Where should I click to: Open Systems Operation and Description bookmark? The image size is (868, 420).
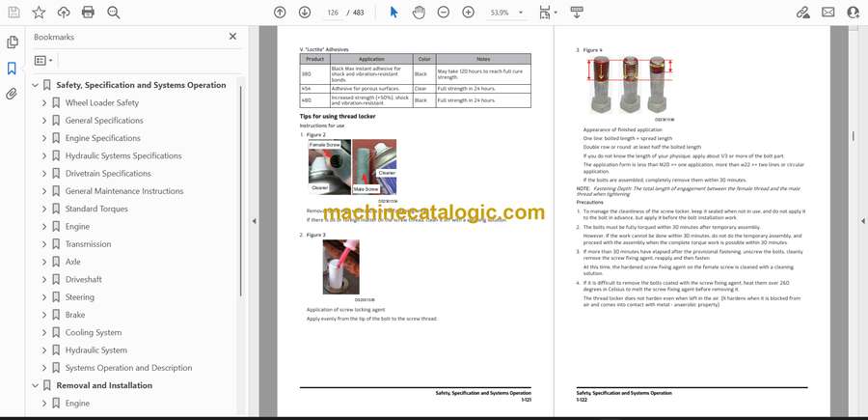click(x=129, y=368)
